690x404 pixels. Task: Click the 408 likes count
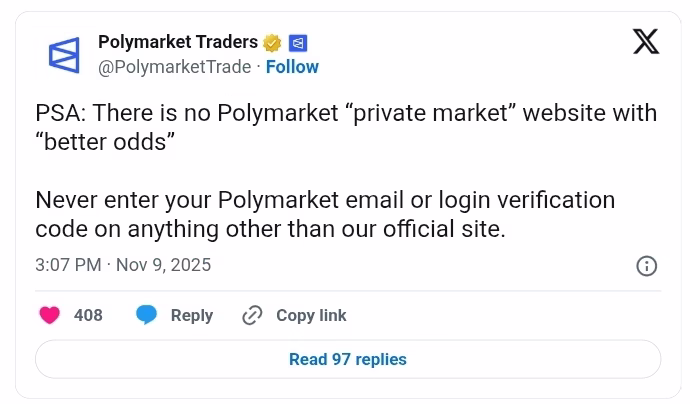pos(89,315)
